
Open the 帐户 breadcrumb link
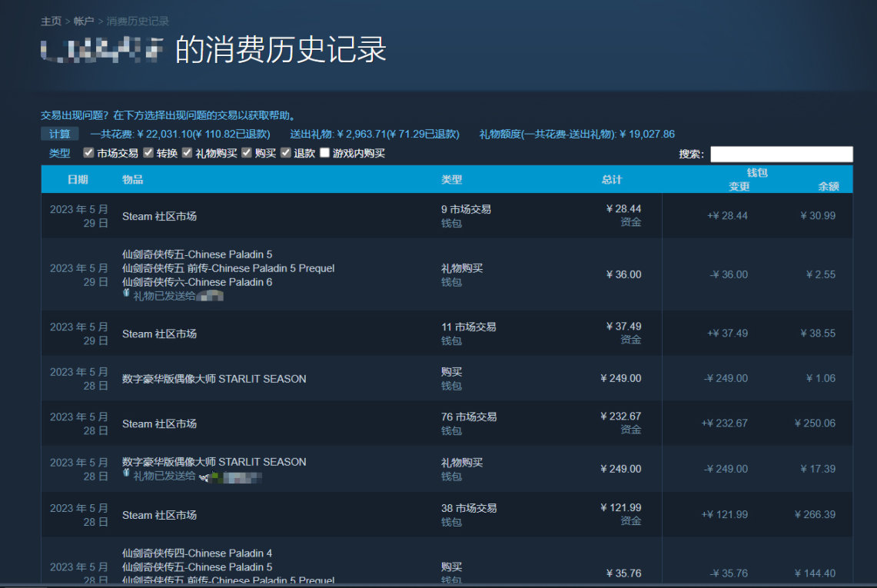[83, 22]
